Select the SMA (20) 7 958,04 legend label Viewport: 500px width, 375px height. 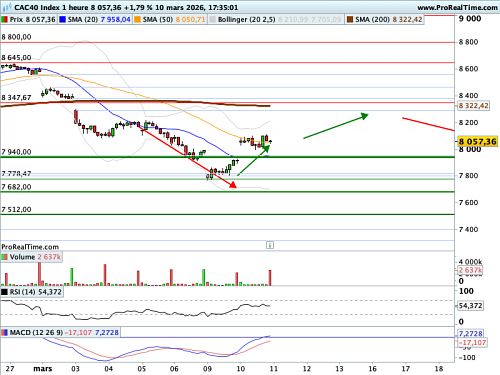(99, 20)
